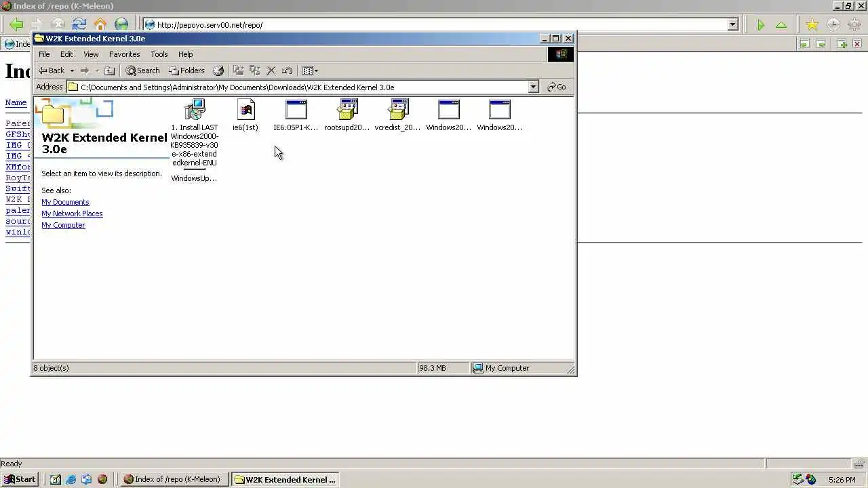Go Up one folder in Explorer

110,70
